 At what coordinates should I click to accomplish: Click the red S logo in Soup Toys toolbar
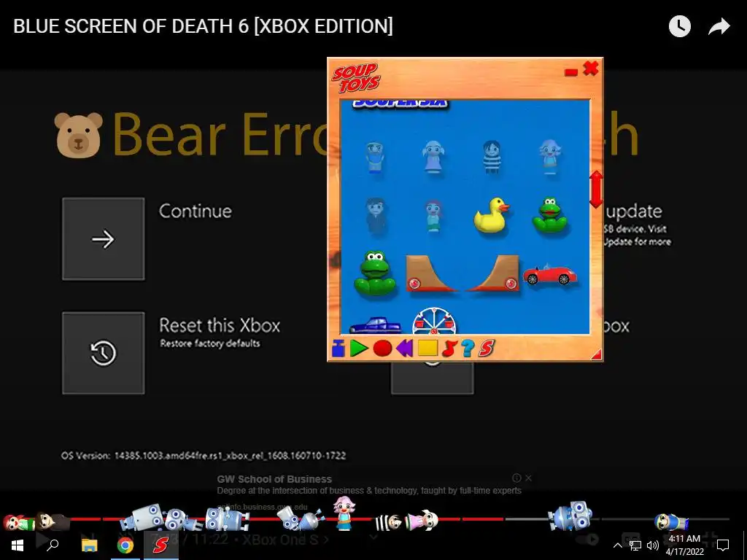487,348
